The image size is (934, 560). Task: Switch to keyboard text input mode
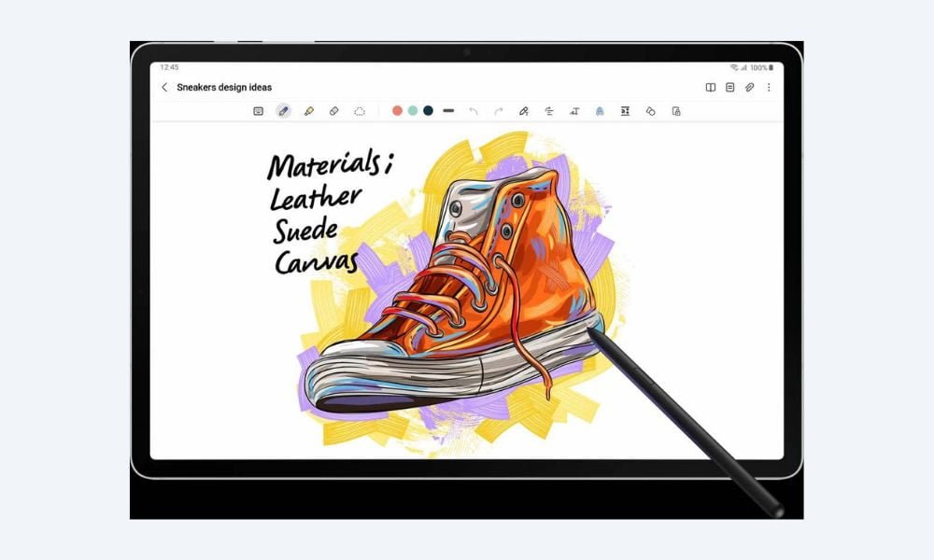pos(258,111)
